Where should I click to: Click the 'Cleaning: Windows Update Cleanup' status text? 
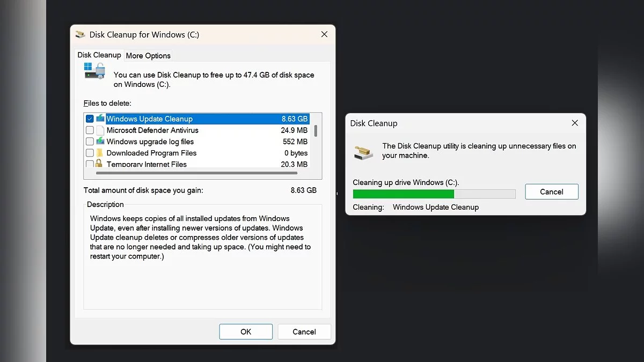[x=416, y=207]
